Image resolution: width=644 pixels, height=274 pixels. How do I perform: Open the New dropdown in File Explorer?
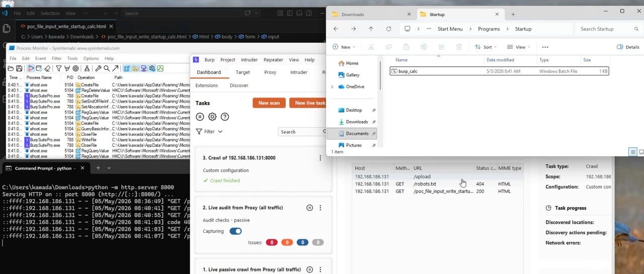pos(344,47)
